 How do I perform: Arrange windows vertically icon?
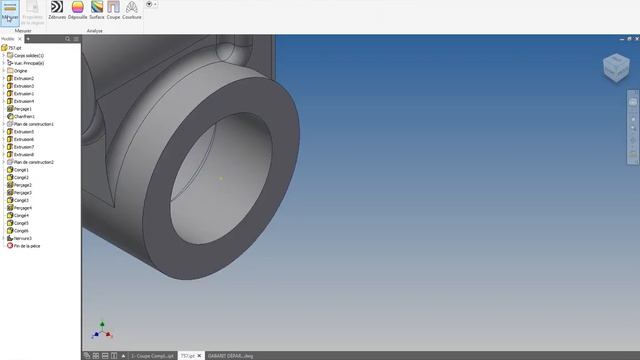[114, 356]
